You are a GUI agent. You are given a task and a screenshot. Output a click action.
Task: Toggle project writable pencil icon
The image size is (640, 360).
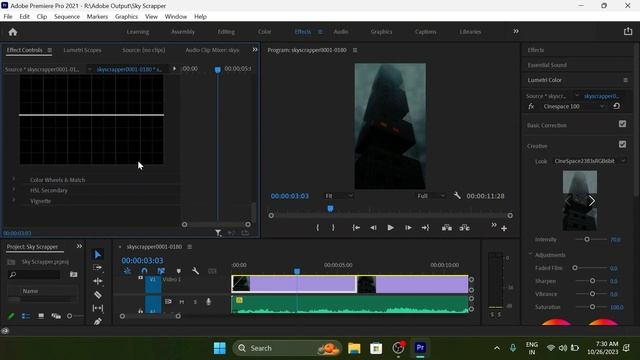click(11, 316)
